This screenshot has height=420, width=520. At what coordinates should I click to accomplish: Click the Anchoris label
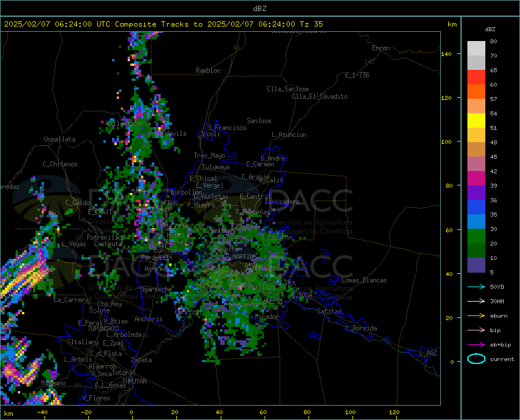tap(148, 319)
